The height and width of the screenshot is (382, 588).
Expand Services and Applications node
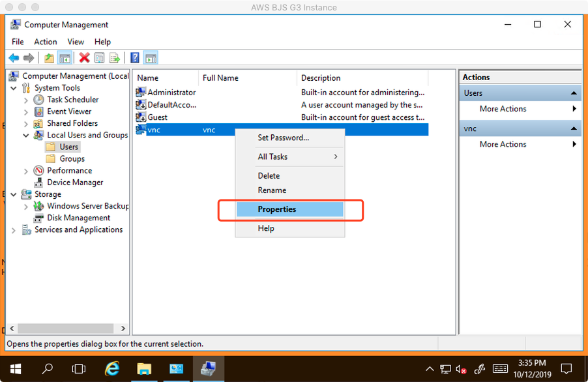click(14, 230)
